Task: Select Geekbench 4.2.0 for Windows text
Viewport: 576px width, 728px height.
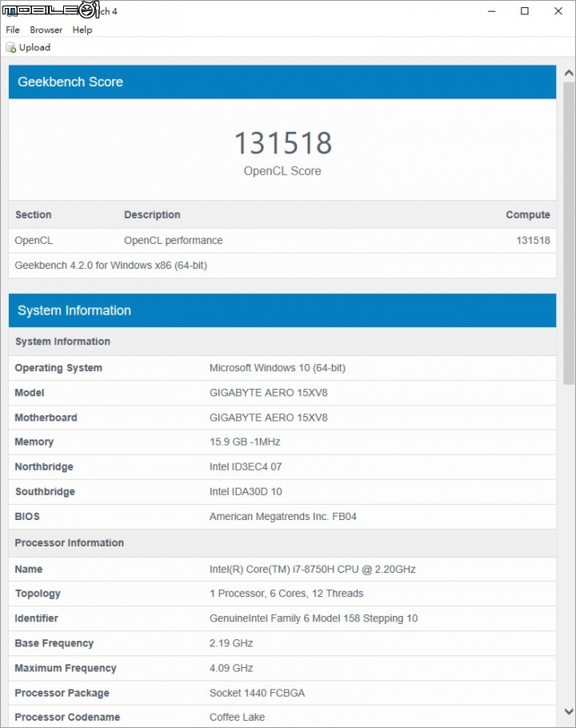Action: tap(111, 266)
